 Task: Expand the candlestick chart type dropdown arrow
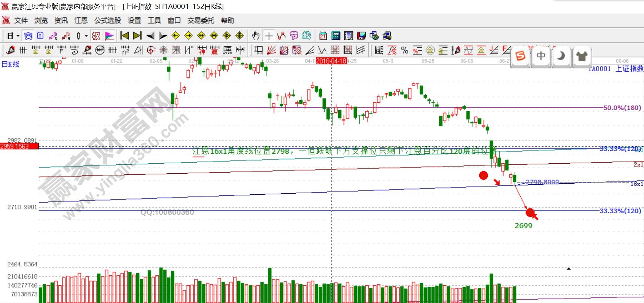[x=86, y=36]
